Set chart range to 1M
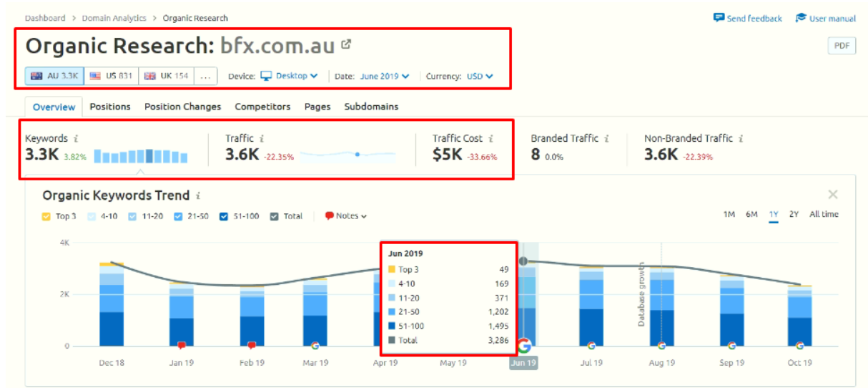Image resolution: width=868 pixels, height=388 pixels. point(729,215)
